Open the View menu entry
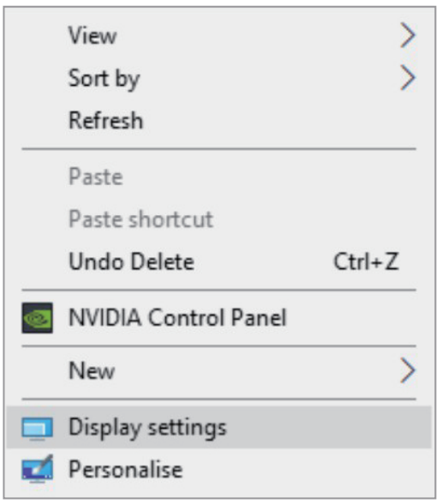The width and height of the screenshot is (442, 504). coord(218,35)
